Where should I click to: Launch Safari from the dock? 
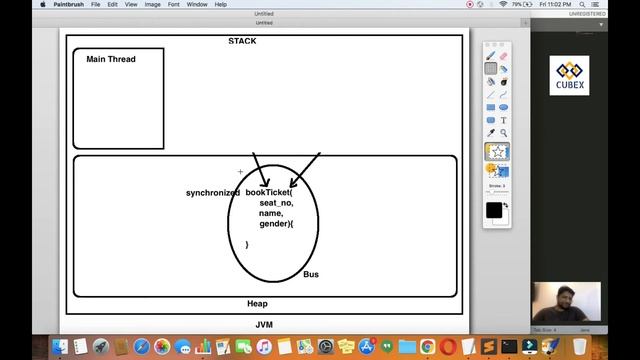(x=142, y=347)
